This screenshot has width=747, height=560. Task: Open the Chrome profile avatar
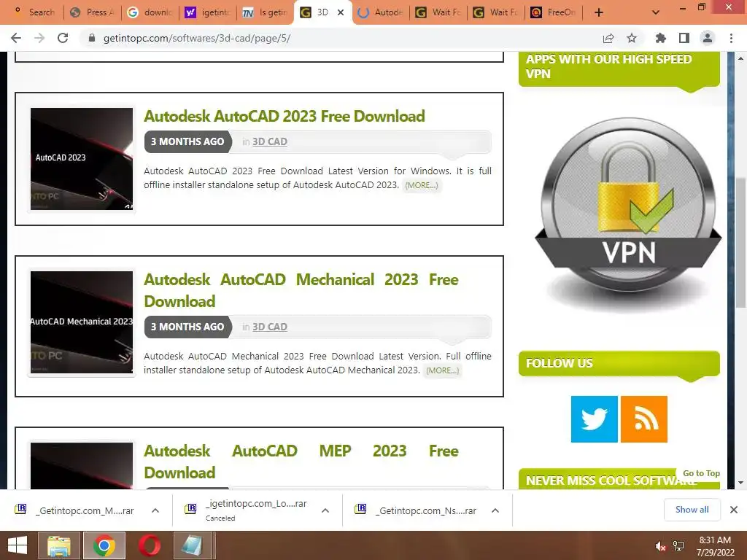pyautogui.click(x=708, y=38)
